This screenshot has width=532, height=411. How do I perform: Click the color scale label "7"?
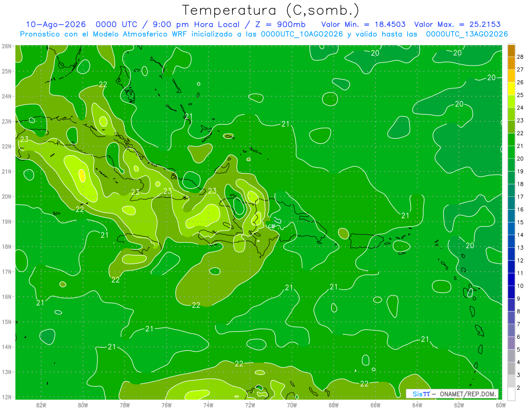coord(519,324)
